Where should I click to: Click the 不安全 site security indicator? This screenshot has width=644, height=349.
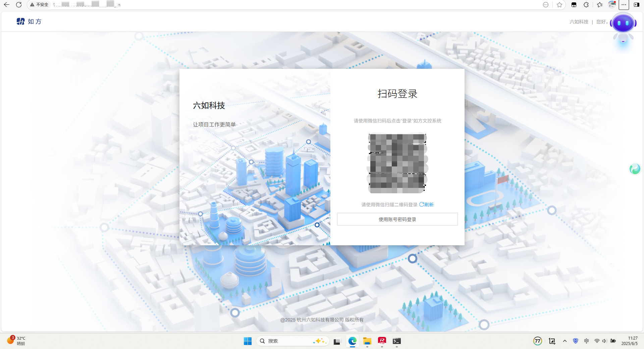point(39,5)
